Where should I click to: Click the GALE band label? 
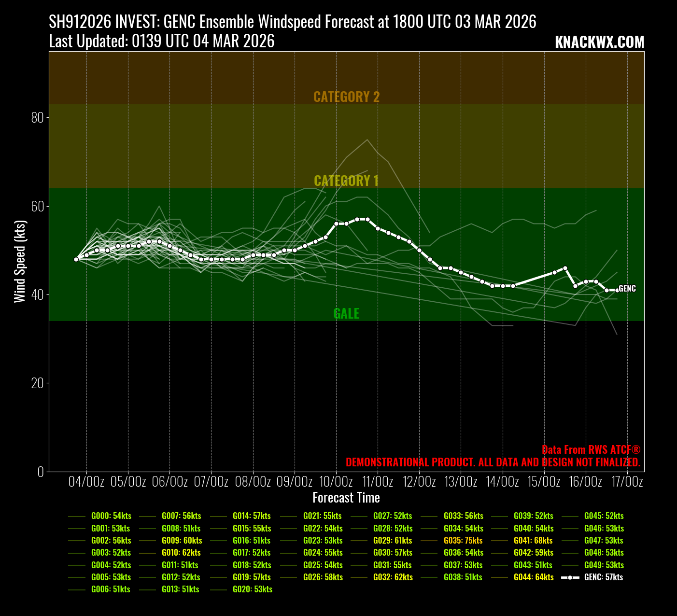click(346, 314)
